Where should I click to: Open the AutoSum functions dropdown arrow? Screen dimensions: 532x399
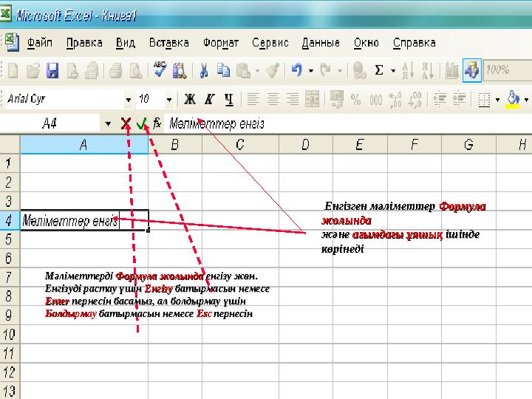pos(393,71)
